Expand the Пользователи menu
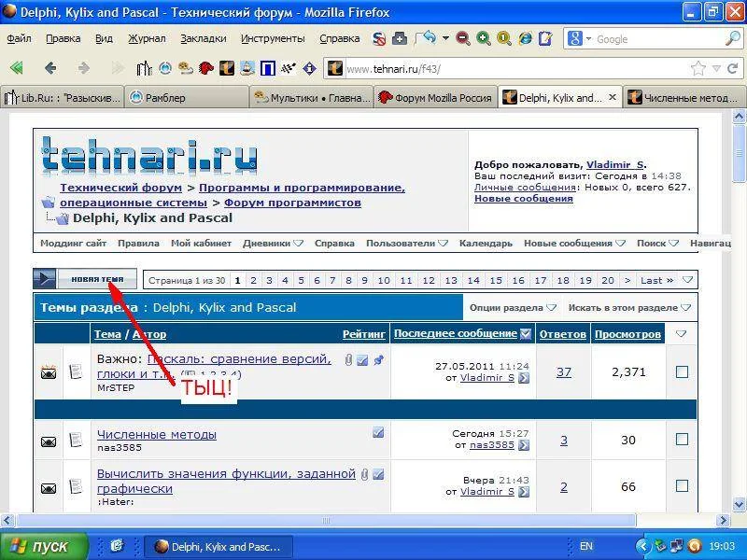747x560 pixels. coord(443,244)
